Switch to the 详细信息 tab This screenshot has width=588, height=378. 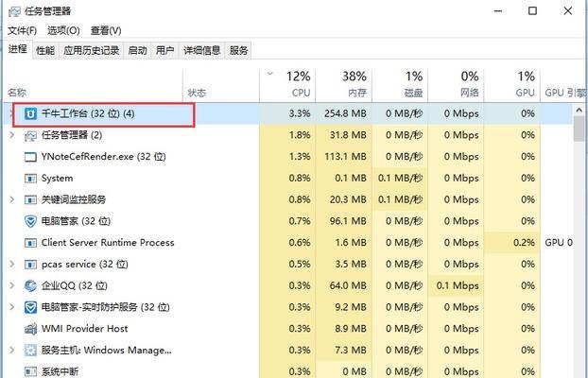(x=202, y=50)
